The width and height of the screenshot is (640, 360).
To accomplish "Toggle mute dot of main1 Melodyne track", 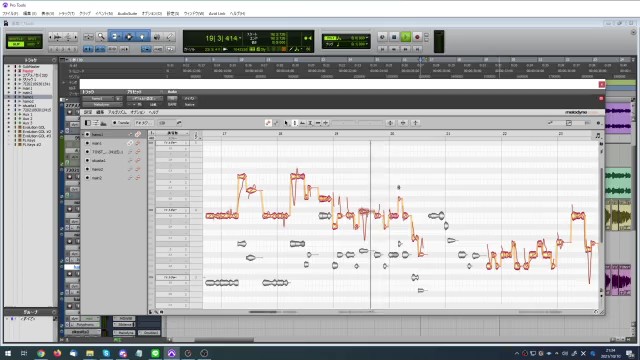I will point(87,143).
